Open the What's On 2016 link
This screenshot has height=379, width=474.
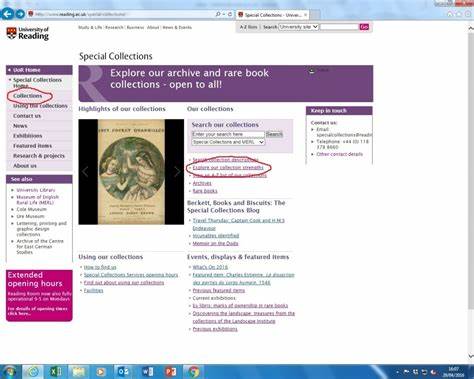(x=210, y=267)
